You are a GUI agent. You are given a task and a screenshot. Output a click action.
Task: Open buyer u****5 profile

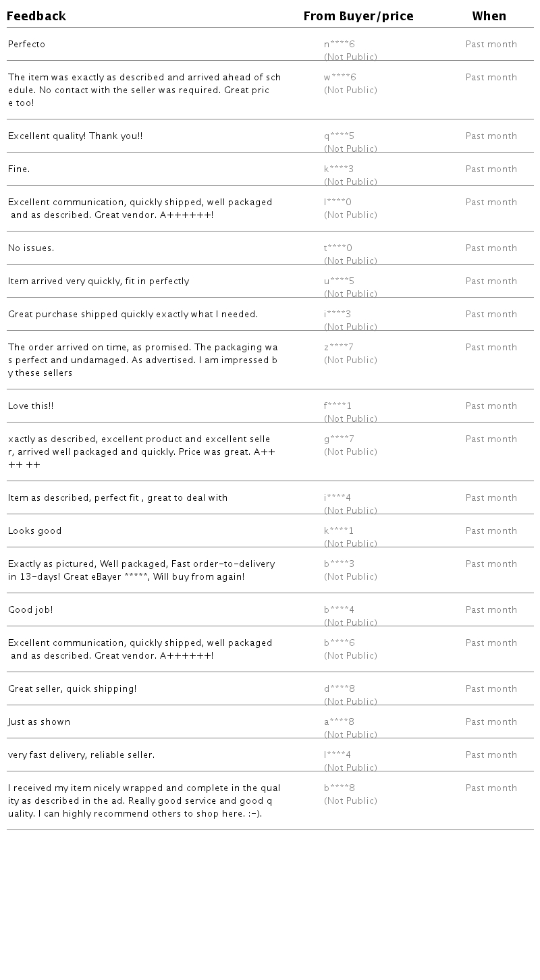pos(339,281)
